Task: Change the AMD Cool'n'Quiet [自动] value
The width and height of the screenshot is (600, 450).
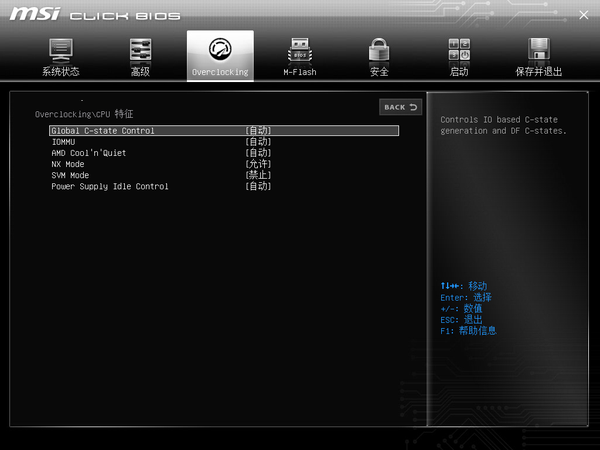Action: click(258, 153)
